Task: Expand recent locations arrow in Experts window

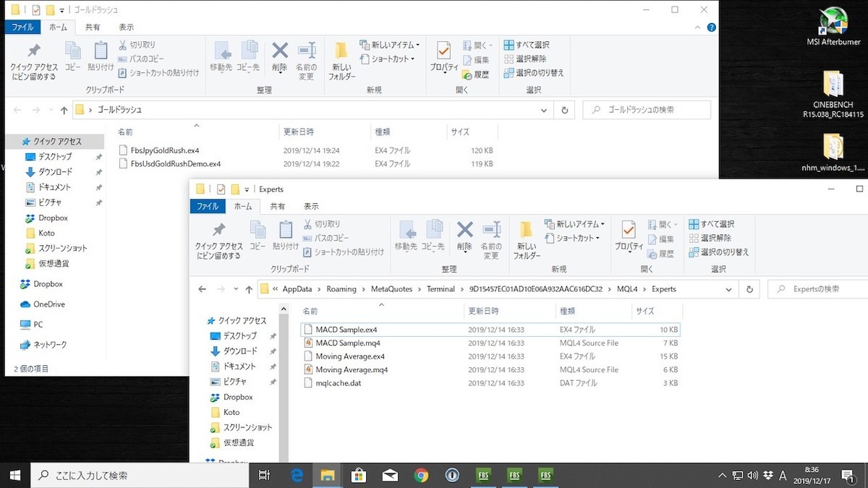Action: coord(236,289)
